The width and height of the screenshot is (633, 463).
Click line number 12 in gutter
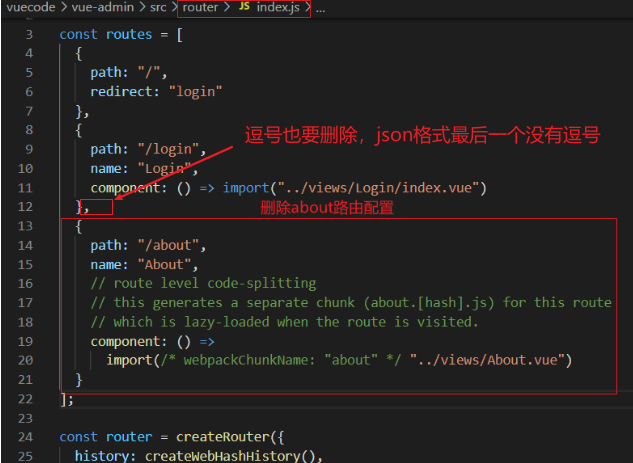tap(25, 207)
